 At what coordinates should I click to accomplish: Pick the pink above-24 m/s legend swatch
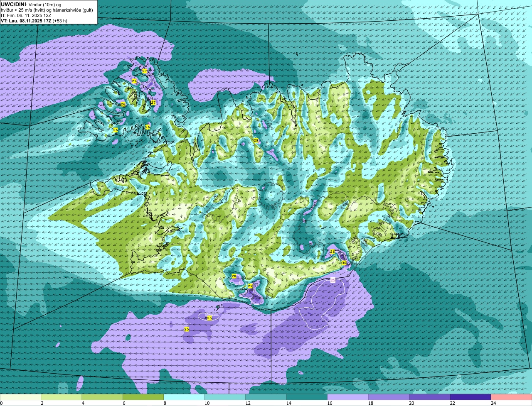pos(512,397)
